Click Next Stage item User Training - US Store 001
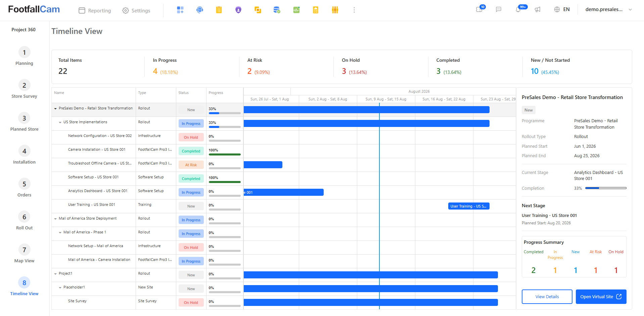644x316 pixels. (549, 215)
